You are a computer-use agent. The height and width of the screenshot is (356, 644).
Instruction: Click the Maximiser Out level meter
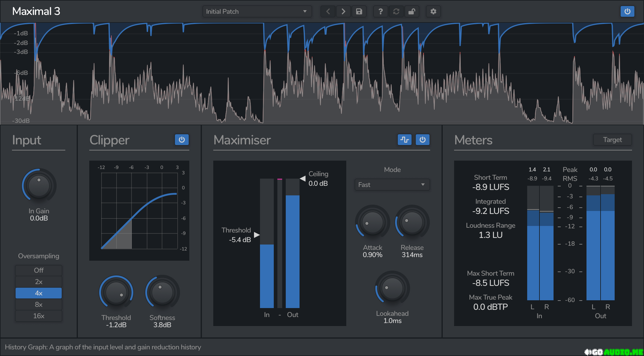pyautogui.click(x=293, y=243)
